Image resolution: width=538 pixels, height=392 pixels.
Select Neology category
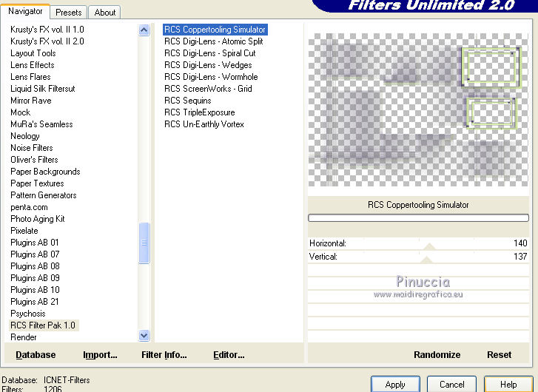25,136
